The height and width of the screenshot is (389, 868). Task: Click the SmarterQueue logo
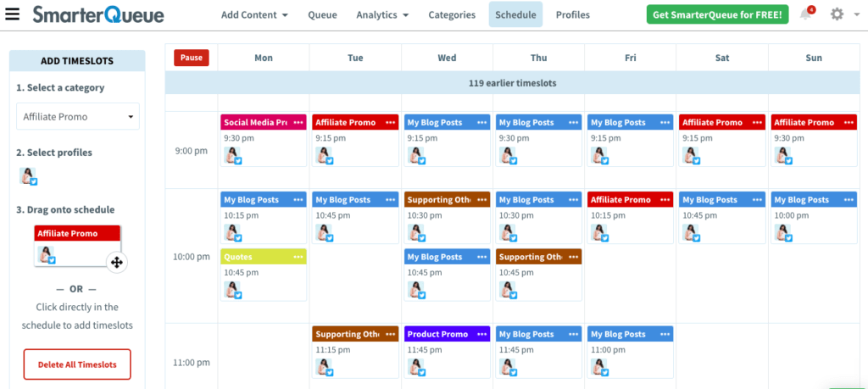coord(98,14)
